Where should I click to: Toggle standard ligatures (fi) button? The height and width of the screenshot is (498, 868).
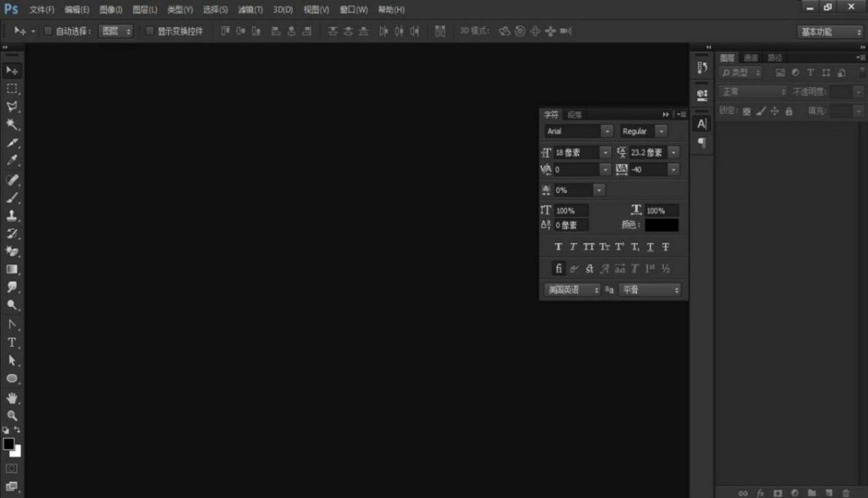[558, 269]
